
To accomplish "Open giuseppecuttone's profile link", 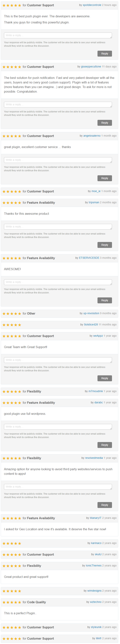I will point(91,66).
